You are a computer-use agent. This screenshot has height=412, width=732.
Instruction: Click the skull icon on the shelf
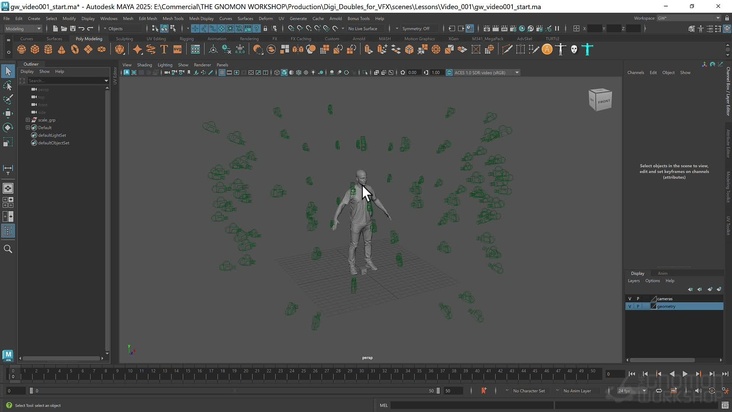click(x=575, y=49)
